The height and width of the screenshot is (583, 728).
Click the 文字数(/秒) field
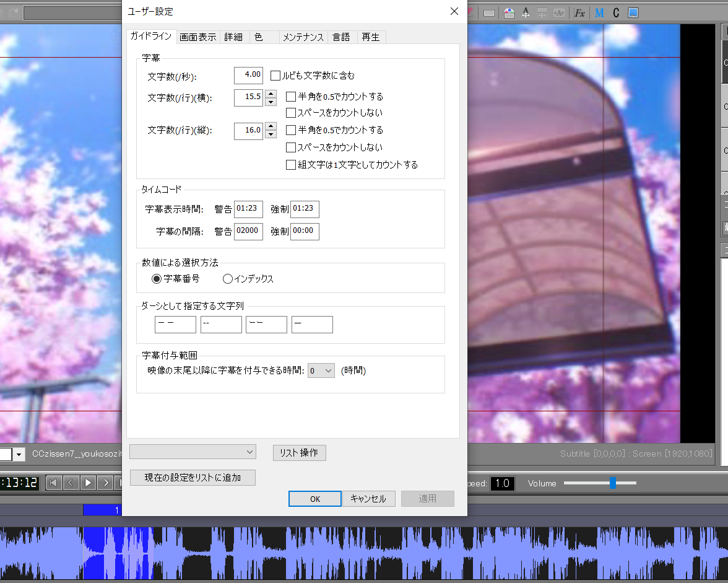[248, 75]
